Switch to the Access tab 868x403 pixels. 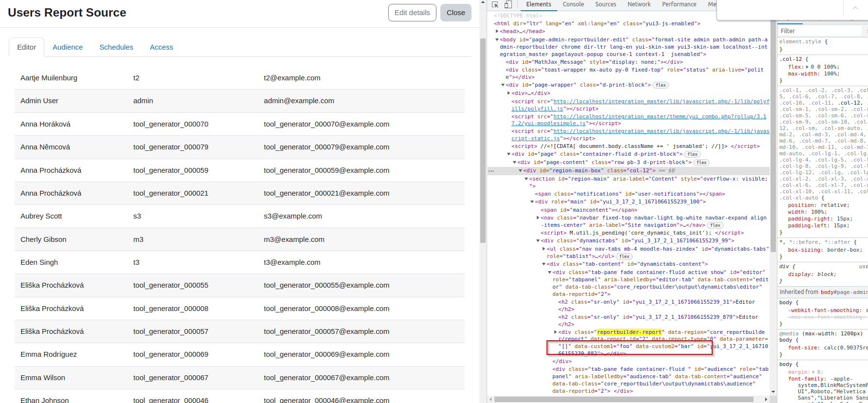(x=162, y=47)
